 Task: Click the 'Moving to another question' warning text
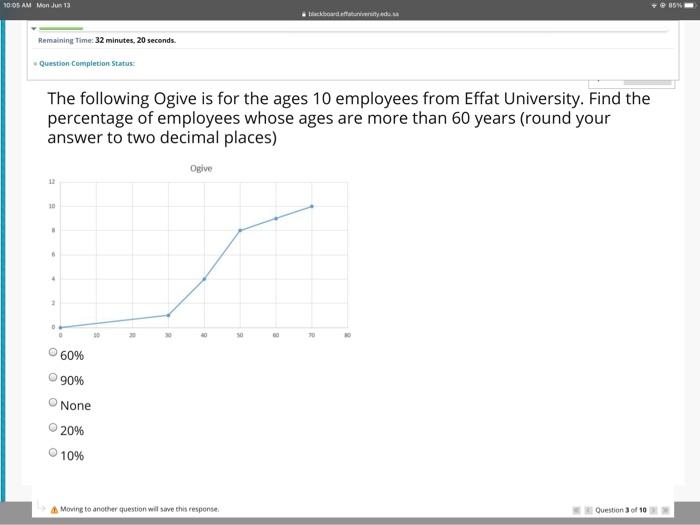[x=140, y=509]
